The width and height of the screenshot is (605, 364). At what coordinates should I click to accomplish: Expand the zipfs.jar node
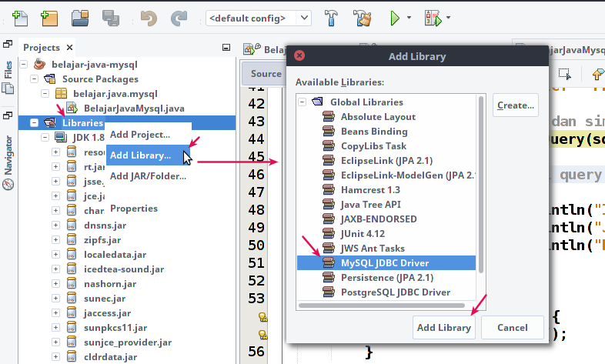tap(56, 240)
